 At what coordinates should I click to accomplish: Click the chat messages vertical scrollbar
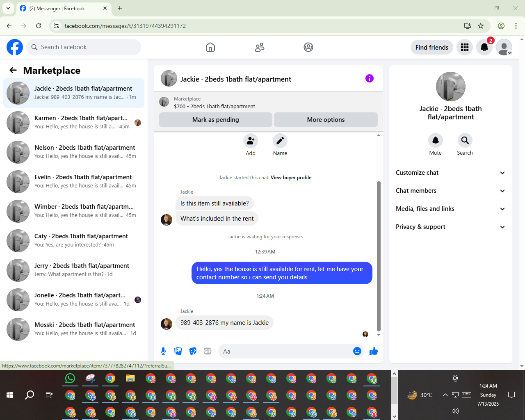379,256
